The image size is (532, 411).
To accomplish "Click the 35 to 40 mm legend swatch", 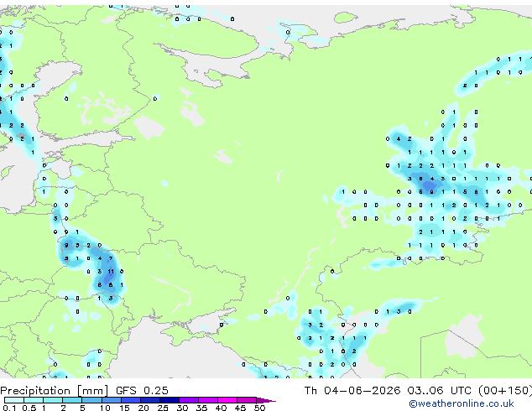I will click(x=207, y=400).
